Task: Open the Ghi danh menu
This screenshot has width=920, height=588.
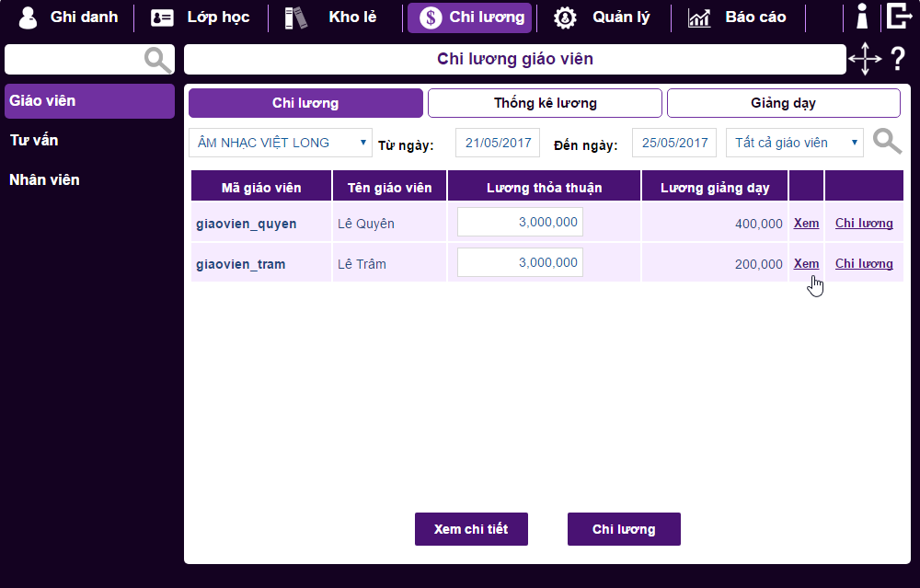Action: pyautogui.click(x=69, y=17)
